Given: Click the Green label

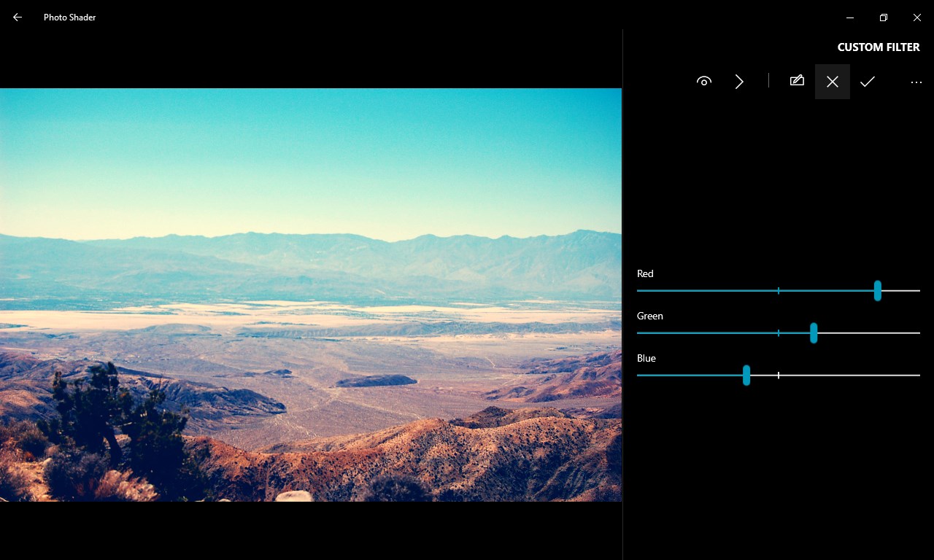Looking at the screenshot, I should [649, 316].
